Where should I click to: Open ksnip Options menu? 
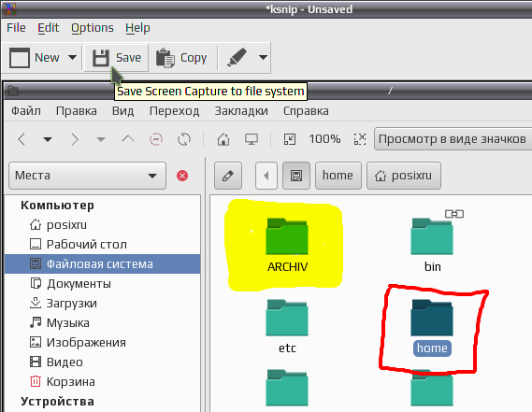coord(93,28)
